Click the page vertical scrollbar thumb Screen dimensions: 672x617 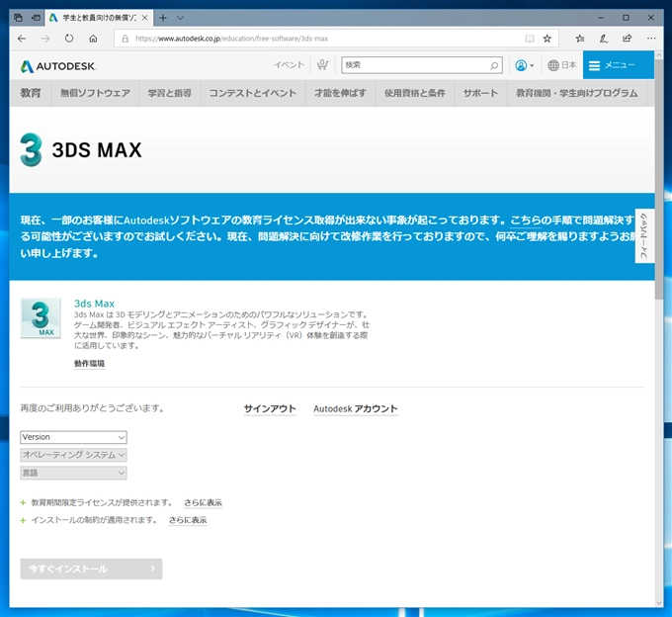point(659,180)
